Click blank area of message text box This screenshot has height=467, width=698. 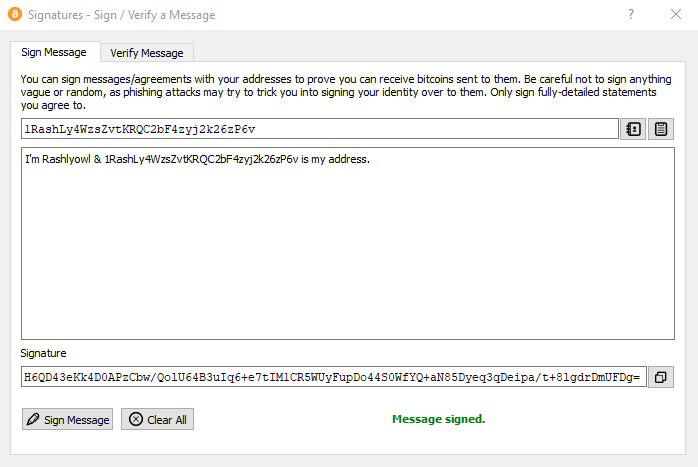tap(348, 258)
